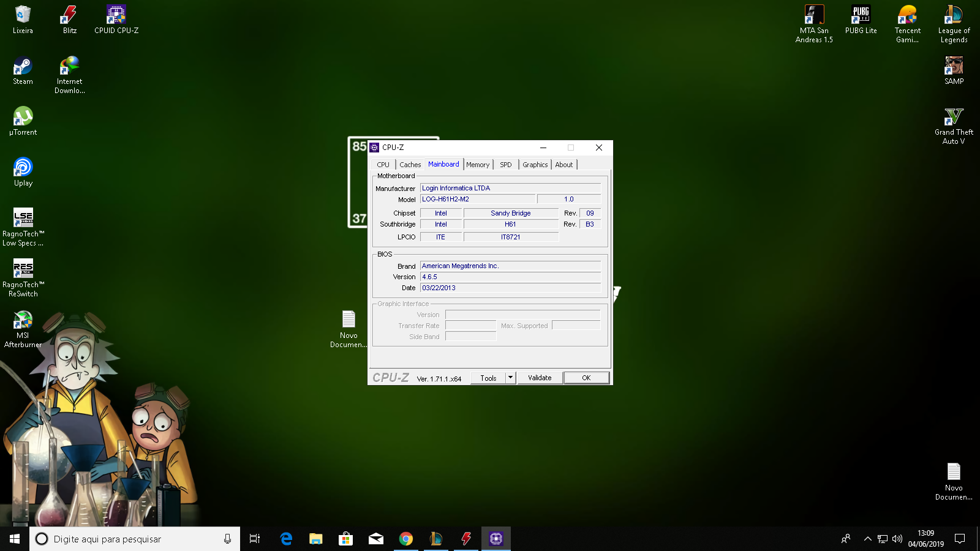The height and width of the screenshot is (551, 980).
Task: Open the MSI Afterburner shortcut
Action: coord(23,329)
